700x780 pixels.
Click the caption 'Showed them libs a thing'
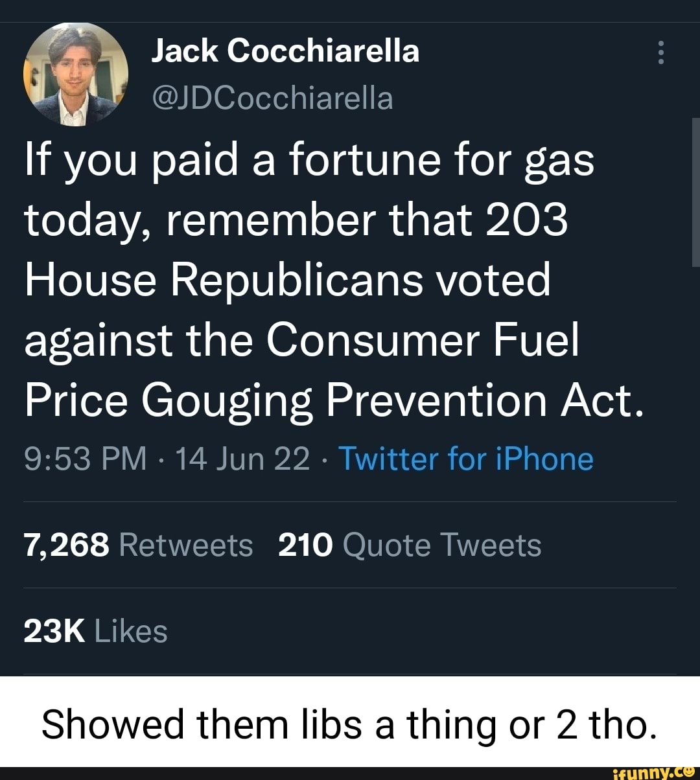click(x=349, y=724)
